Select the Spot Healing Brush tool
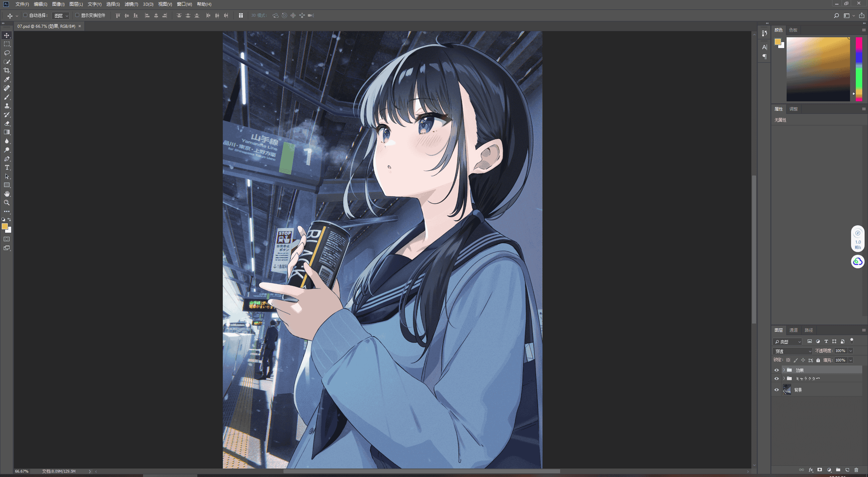Screen dimensions: 868x477 (7, 88)
